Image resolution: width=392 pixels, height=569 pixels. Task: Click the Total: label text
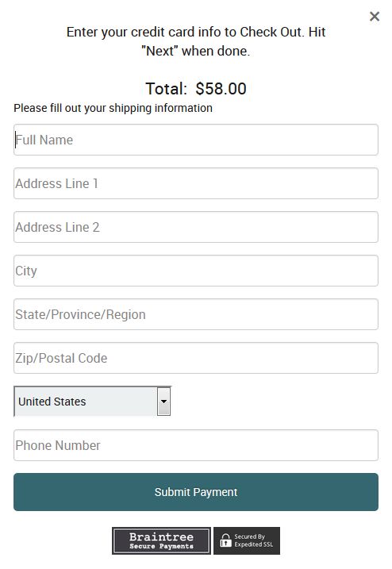(x=166, y=89)
